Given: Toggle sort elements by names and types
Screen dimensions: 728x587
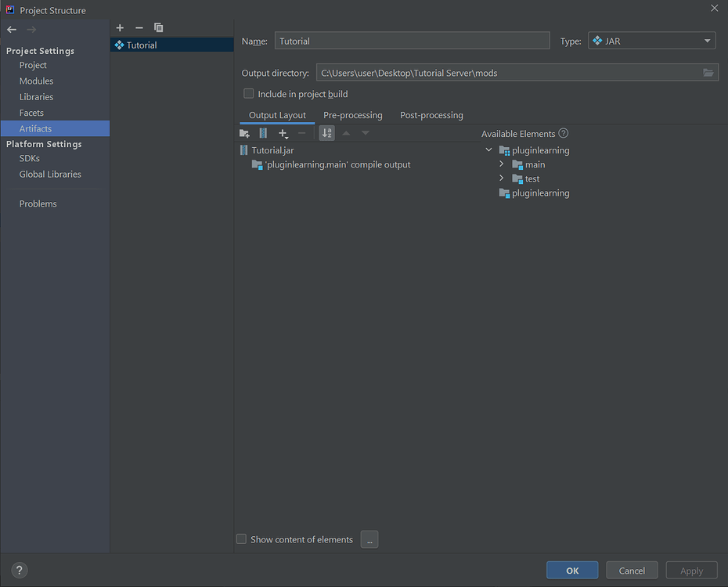Looking at the screenshot, I should 327,134.
